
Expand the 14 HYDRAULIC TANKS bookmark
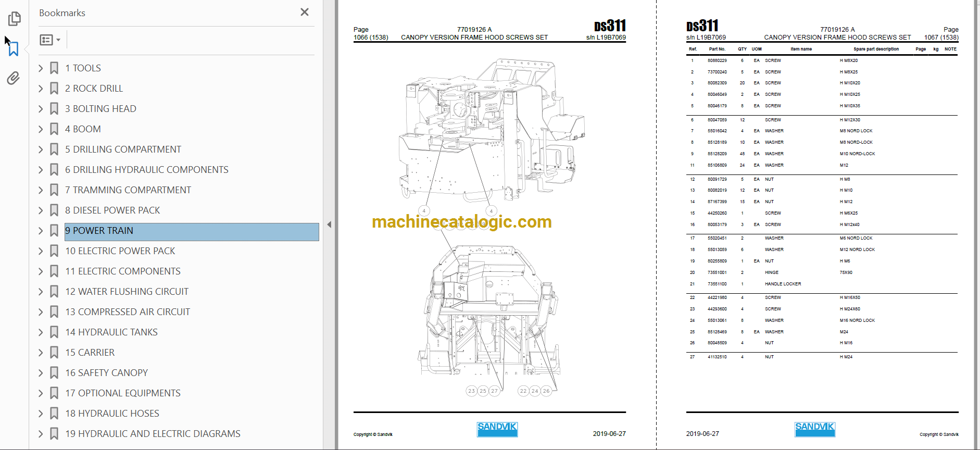(x=41, y=332)
